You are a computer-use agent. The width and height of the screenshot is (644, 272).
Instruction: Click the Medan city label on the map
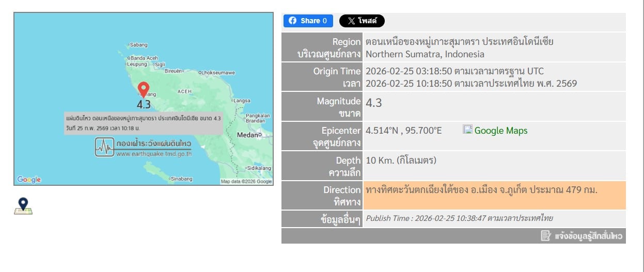click(x=248, y=135)
